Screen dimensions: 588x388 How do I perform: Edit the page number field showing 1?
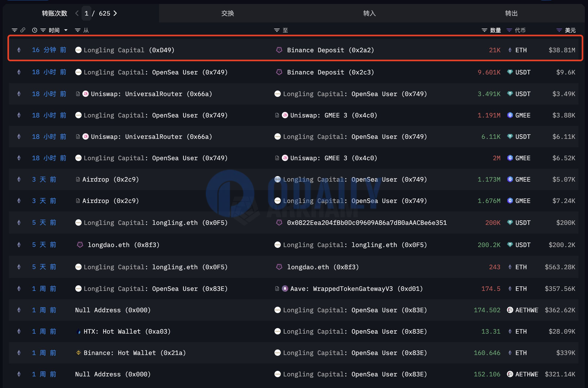(86, 13)
